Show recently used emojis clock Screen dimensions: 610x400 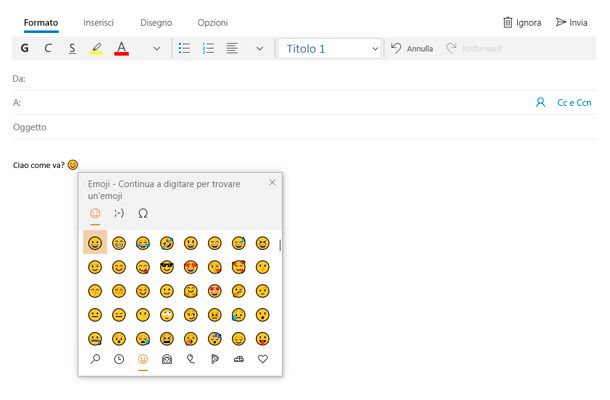pos(119,359)
